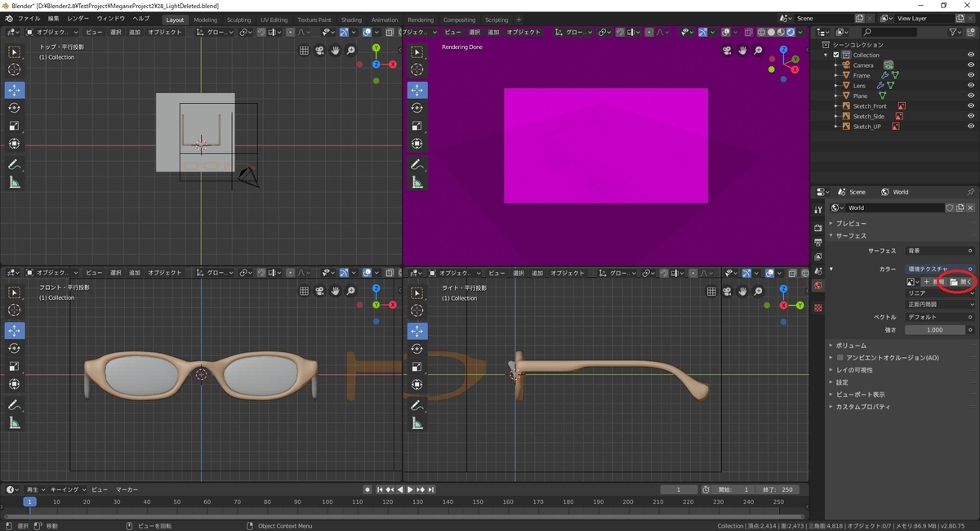
Task: Select the Annotate tool in front viewport
Action: (x=15, y=404)
